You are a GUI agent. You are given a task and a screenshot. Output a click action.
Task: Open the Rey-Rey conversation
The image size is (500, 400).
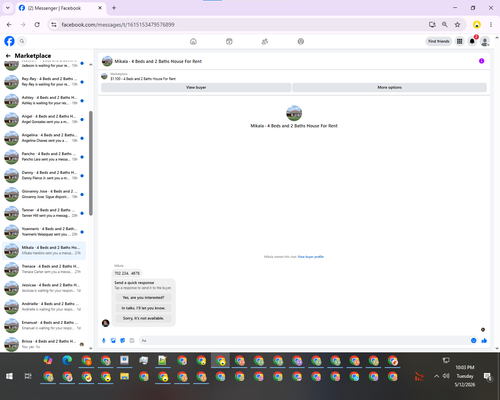coord(44,82)
